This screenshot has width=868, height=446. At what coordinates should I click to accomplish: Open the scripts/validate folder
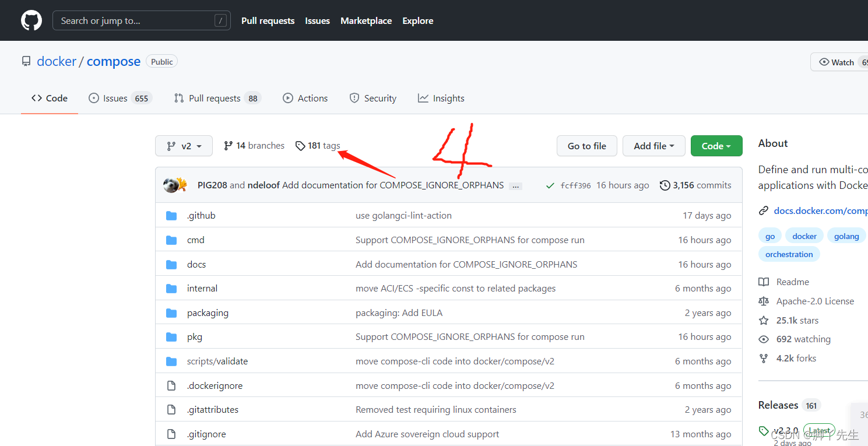tap(217, 361)
